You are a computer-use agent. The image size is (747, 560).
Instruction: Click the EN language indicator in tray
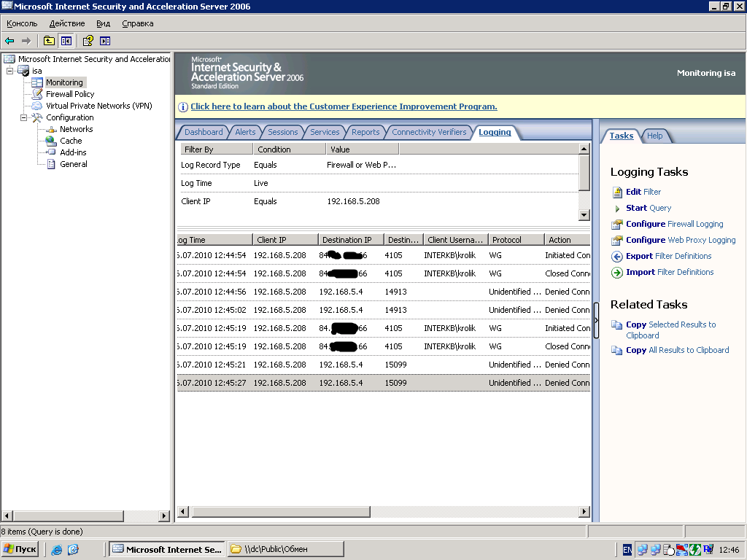coord(627,550)
